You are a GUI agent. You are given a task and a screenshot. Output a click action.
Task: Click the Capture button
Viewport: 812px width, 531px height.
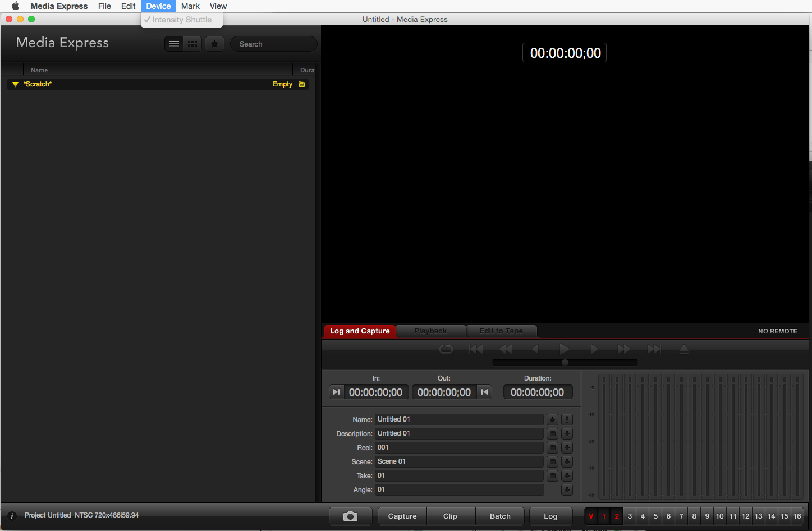(402, 516)
